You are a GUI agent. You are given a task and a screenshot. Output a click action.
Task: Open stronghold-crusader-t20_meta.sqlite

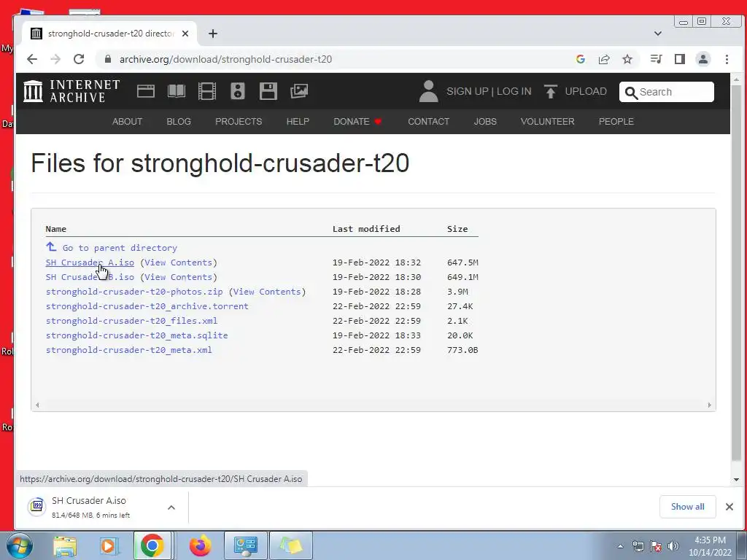coord(136,335)
